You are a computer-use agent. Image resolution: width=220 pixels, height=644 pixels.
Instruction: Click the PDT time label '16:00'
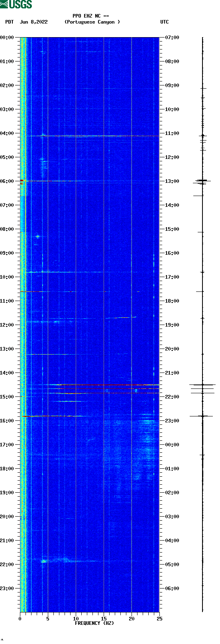click(7, 421)
